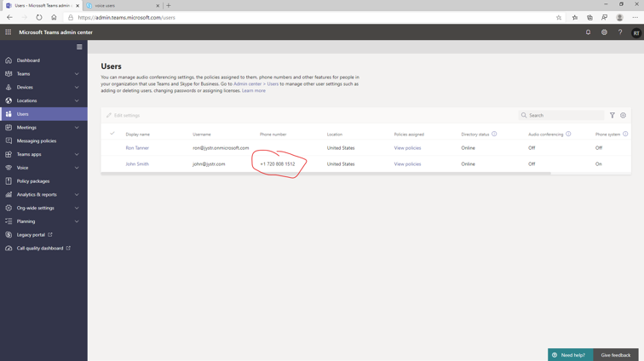Show Directory status info tooltip icon
The width and height of the screenshot is (644, 361).
pyautogui.click(x=494, y=134)
